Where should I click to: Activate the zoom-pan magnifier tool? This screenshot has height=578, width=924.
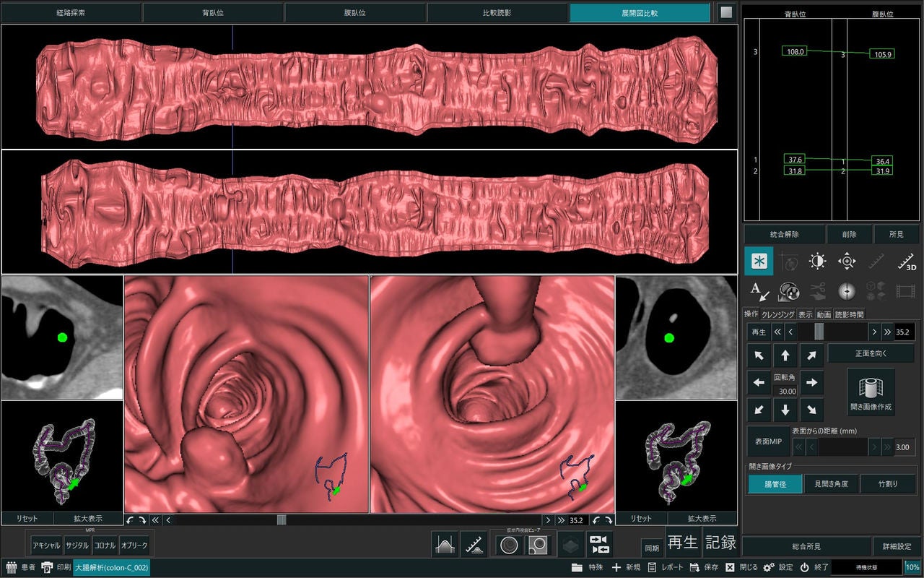pos(847,262)
